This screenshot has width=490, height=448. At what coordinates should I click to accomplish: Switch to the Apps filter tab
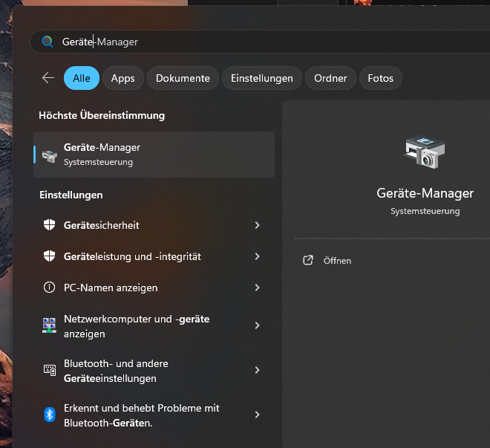tap(123, 78)
